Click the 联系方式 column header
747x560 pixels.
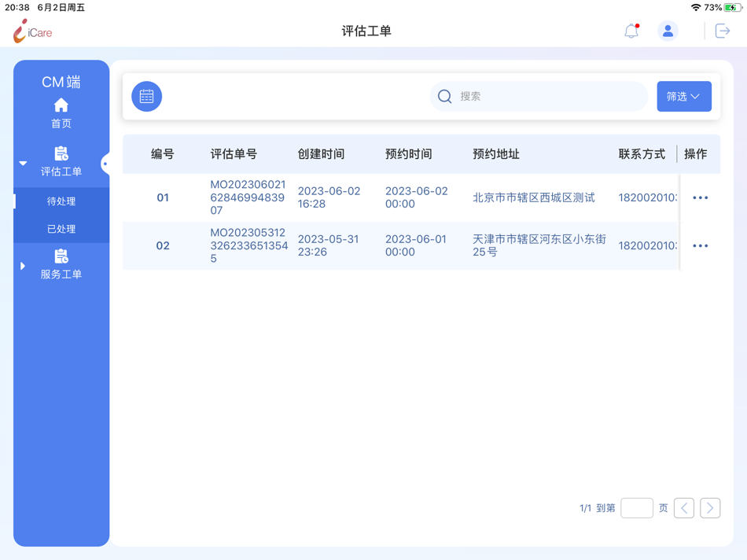point(642,154)
